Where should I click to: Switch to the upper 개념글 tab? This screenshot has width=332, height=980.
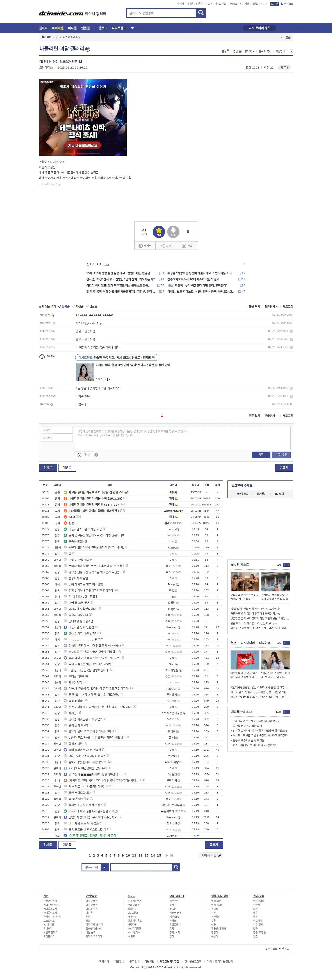[x=67, y=468]
